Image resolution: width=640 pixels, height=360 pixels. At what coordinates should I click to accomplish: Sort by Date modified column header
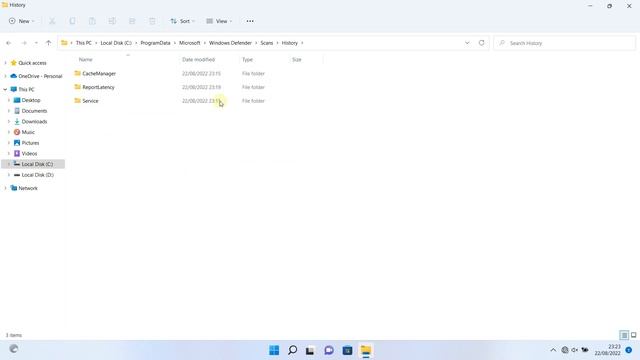pyautogui.click(x=198, y=60)
